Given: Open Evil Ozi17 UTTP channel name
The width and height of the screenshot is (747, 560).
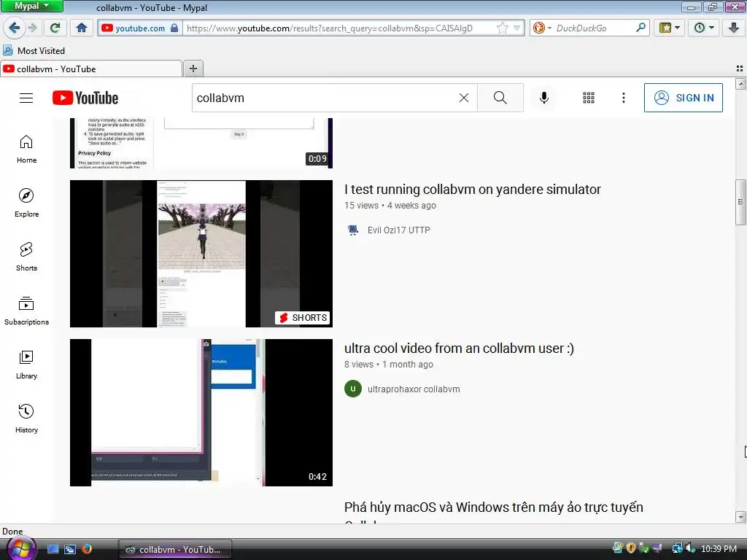Looking at the screenshot, I should pos(399,230).
